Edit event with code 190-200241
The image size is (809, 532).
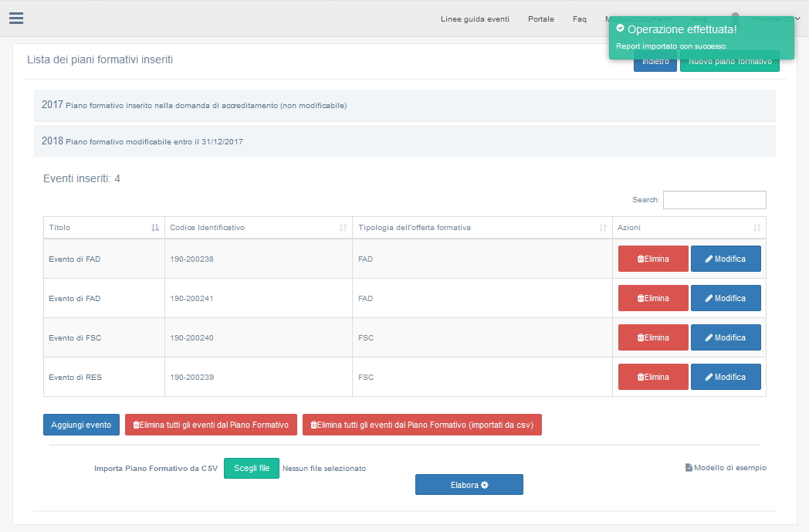coord(725,298)
